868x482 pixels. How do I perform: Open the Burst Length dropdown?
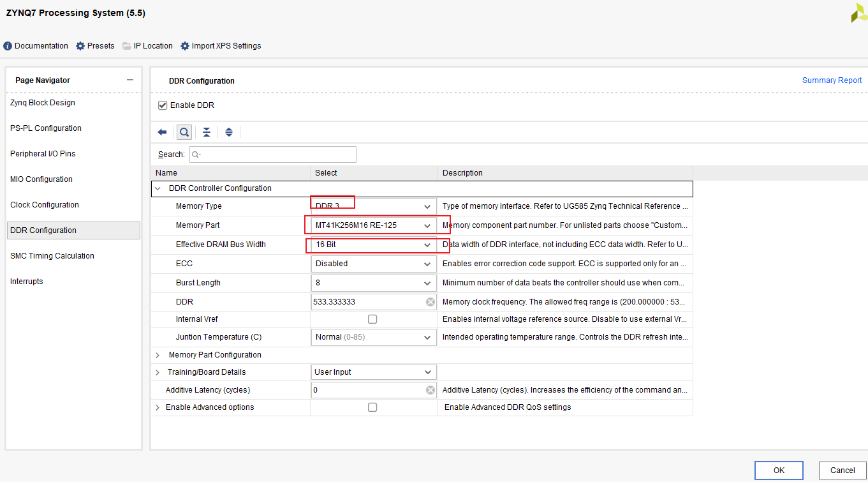(x=374, y=283)
